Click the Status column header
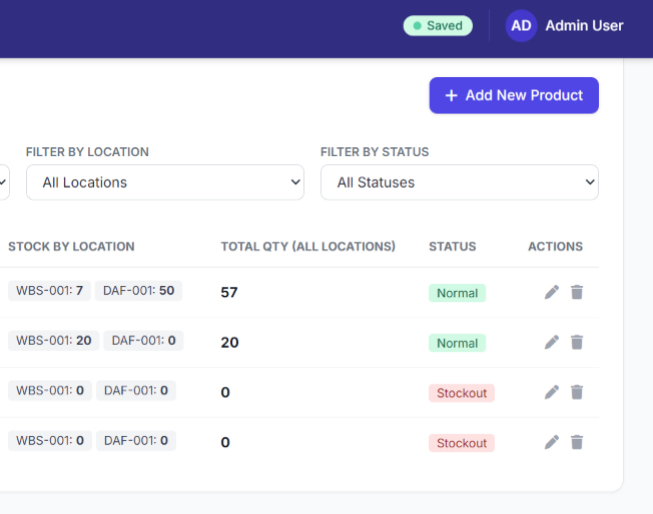The height and width of the screenshot is (514, 653). click(x=452, y=247)
